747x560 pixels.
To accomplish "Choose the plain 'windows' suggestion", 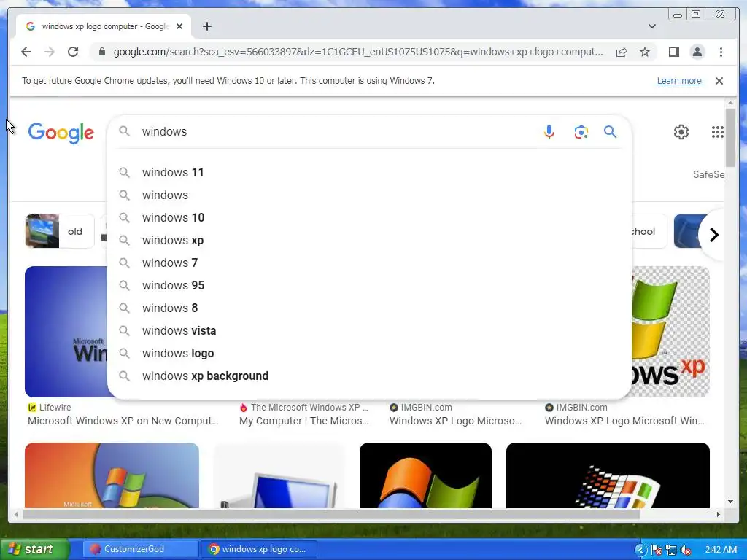I will pos(369,195).
